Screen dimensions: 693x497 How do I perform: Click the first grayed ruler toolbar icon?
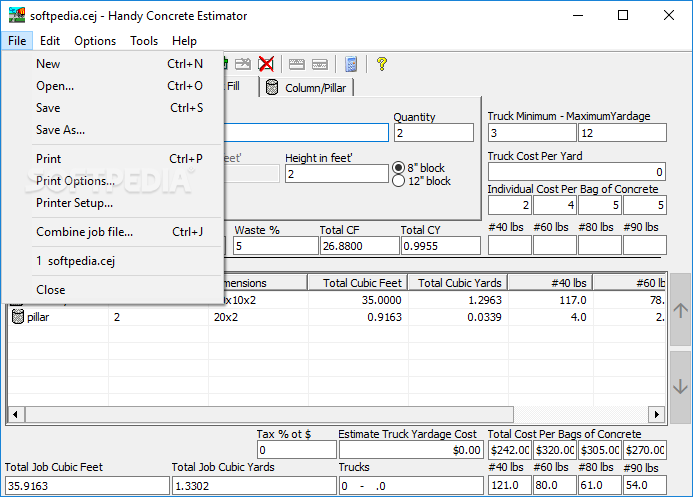(297, 64)
